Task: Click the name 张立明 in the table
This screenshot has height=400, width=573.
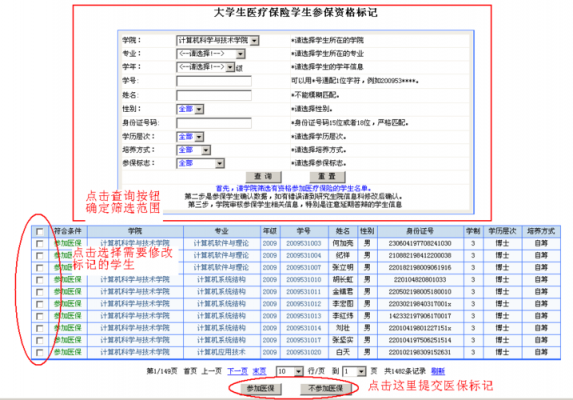Action: (x=343, y=267)
